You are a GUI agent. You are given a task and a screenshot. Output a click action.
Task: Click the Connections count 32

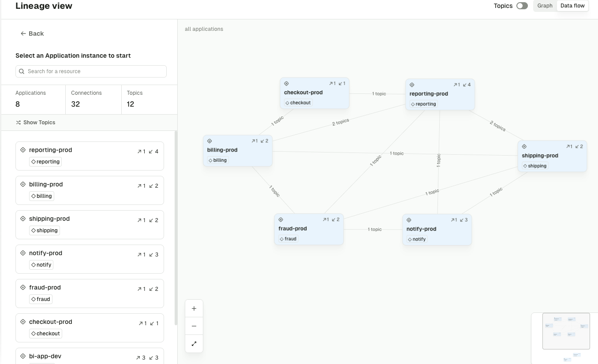point(75,104)
